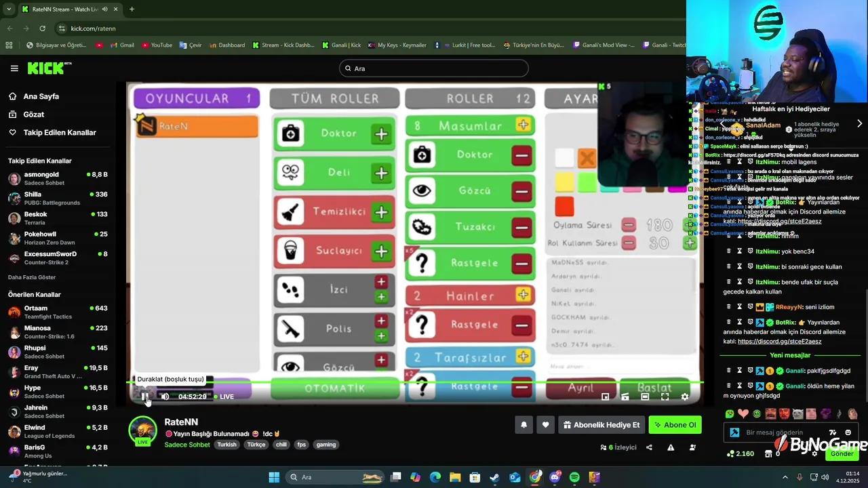Click the 'Turkish' stream tag
This screenshot has height=488, width=868.
pos(226,445)
